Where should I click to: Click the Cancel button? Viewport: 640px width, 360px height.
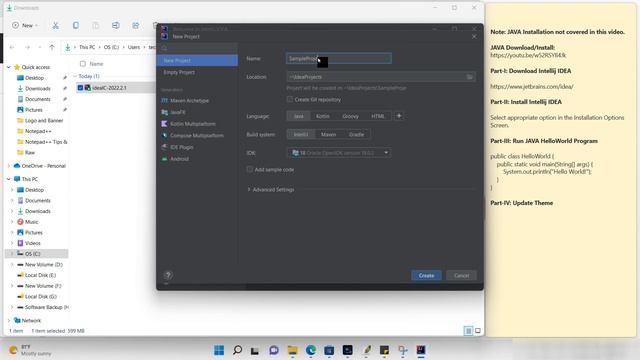pos(462,276)
